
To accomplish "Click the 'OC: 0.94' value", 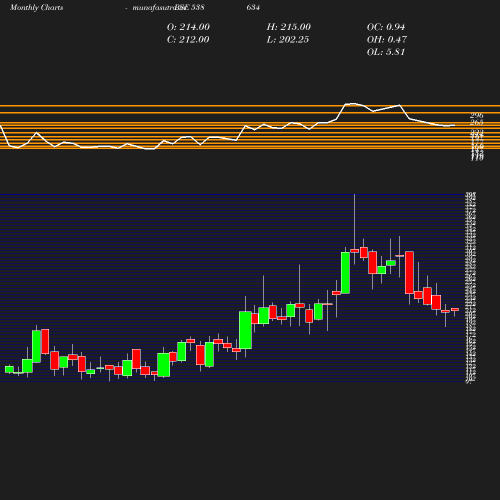I will pos(386,27).
